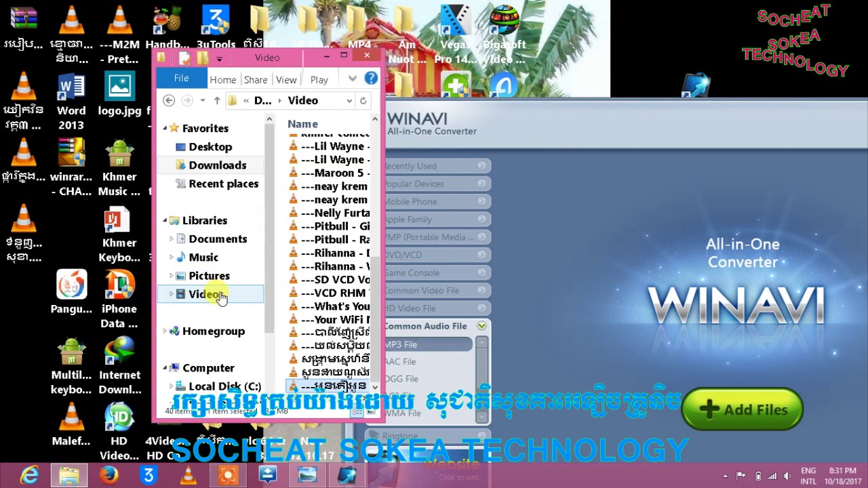Refresh the Video folder address bar
The width and height of the screenshot is (868, 488).
pyautogui.click(x=363, y=100)
